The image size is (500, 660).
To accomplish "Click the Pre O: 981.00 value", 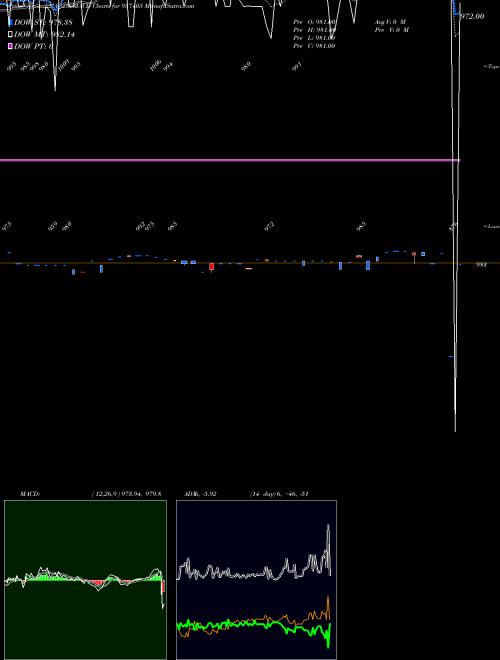I will (314, 22).
